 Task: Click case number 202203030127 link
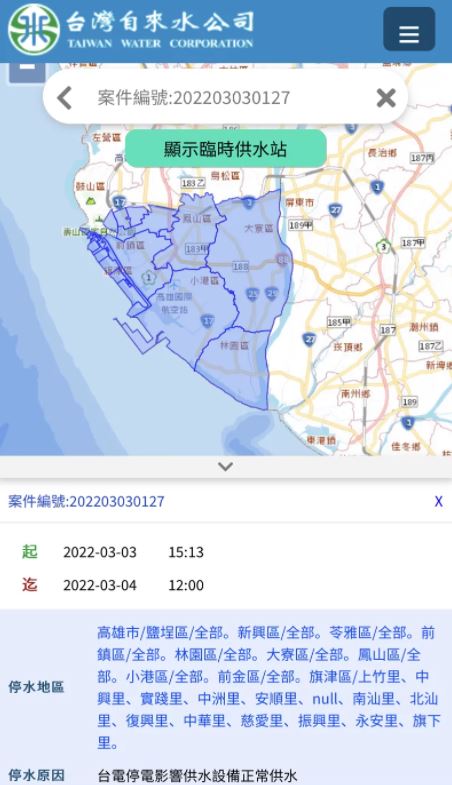tap(86, 501)
